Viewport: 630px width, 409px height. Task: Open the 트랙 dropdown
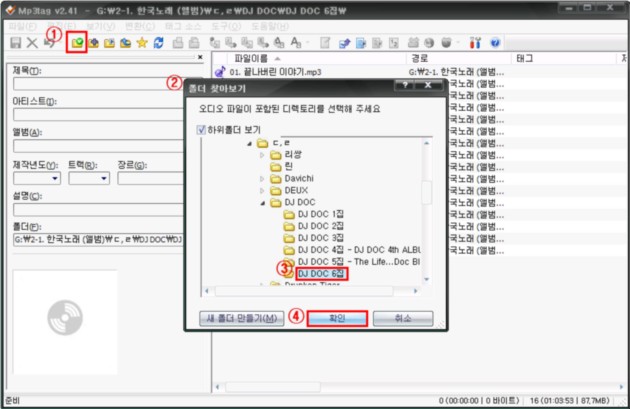pyautogui.click(x=104, y=178)
